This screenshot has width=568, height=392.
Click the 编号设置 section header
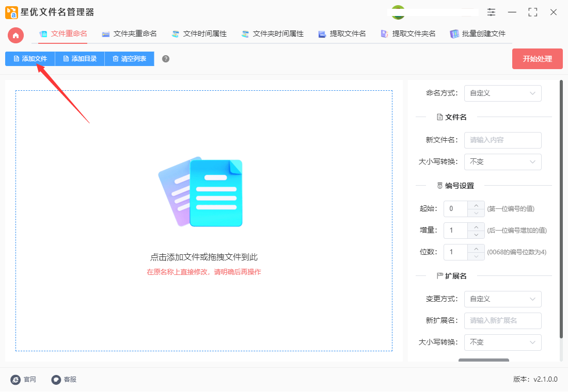456,186
